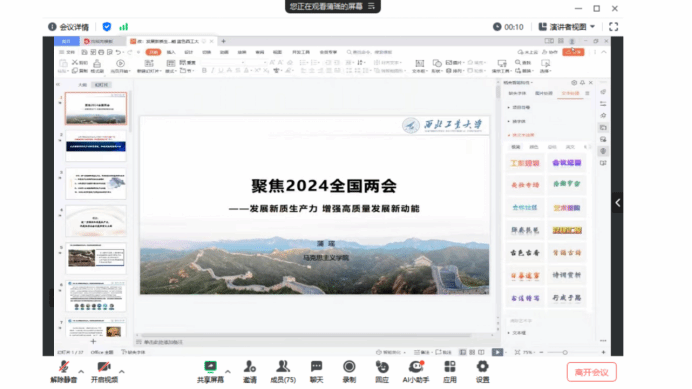Open the 成员(75) members list
This screenshot has width=692, height=389.
click(283, 371)
